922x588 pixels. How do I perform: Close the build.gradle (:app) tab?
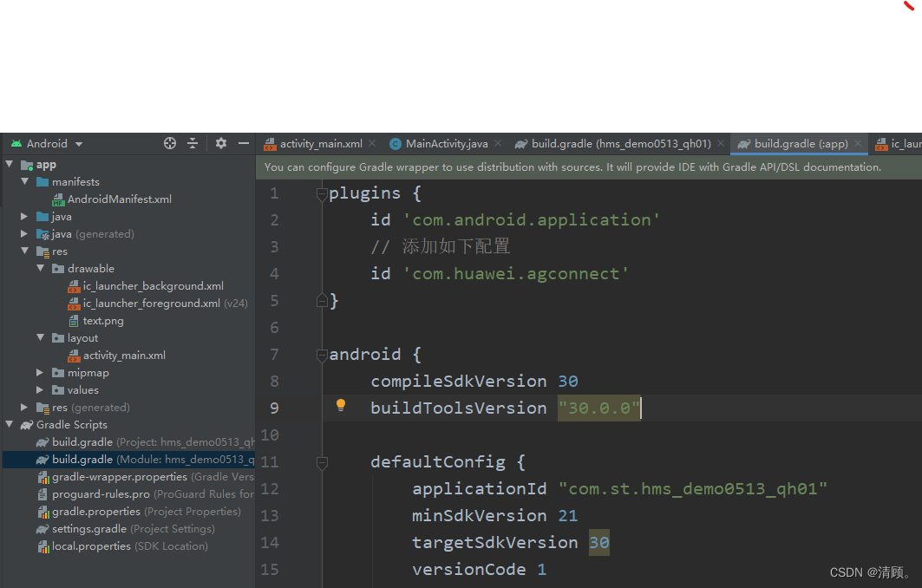858,143
